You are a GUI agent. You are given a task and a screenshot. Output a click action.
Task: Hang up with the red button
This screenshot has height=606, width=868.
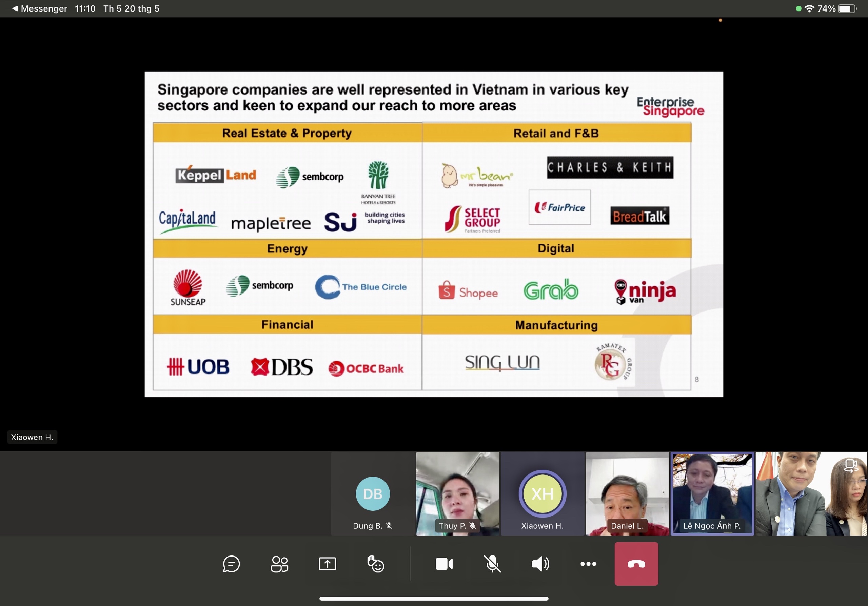coord(636,564)
